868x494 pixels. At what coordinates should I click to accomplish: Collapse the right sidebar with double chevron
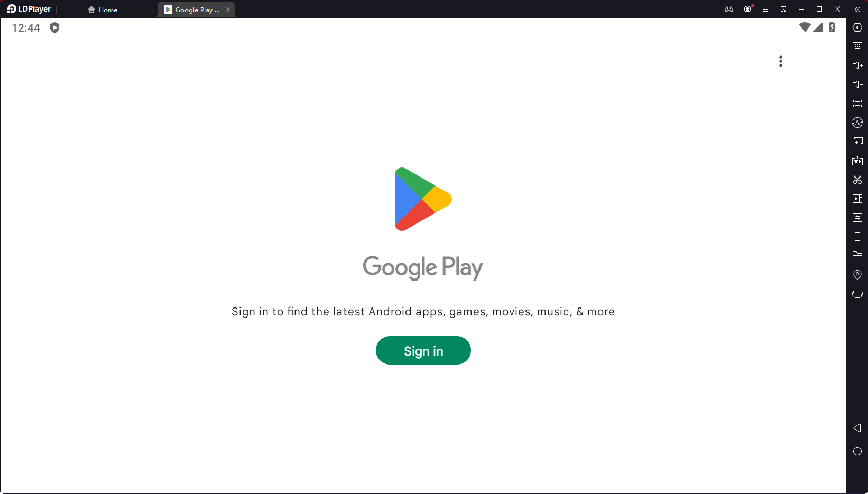(857, 10)
